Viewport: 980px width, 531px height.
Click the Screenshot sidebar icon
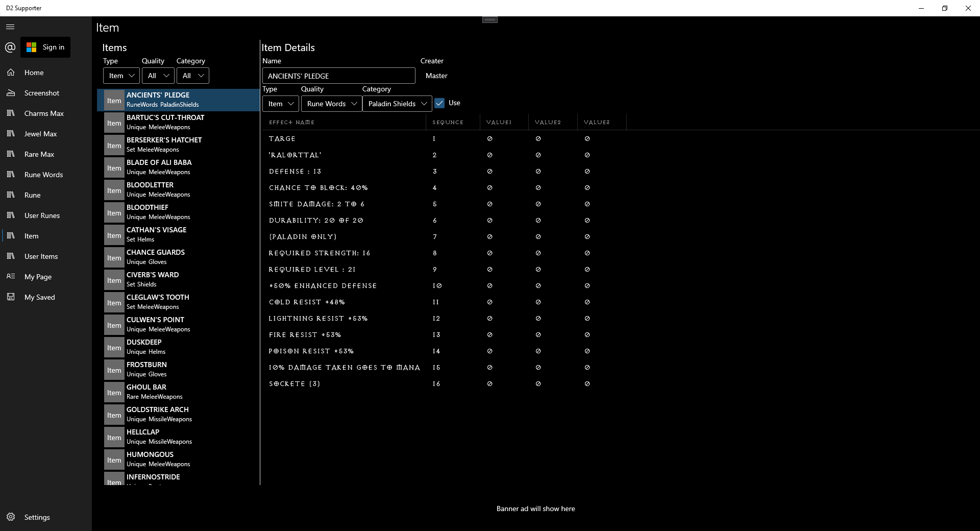tap(11, 93)
